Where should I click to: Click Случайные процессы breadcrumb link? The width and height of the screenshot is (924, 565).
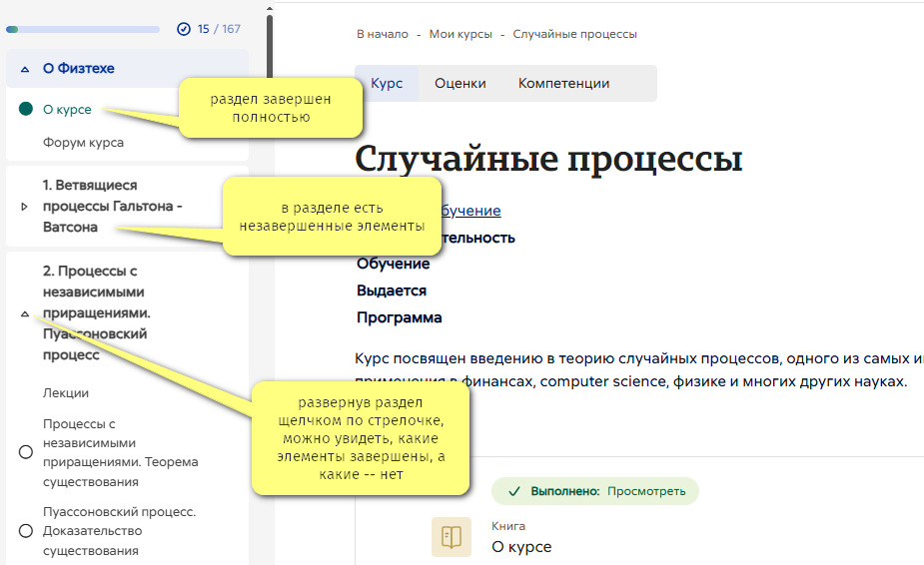(574, 34)
